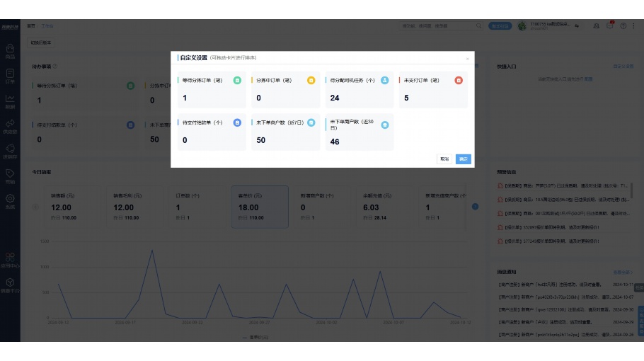Viewport: 644px width, 361px height.
Task: Click 577245 报价单 expiry warning
Action: (548, 241)
